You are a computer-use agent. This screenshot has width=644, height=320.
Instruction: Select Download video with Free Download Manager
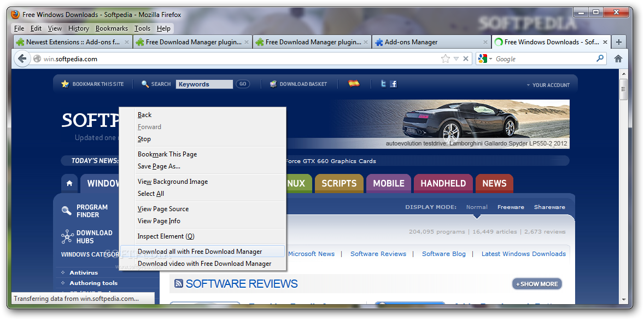pyautogui.click(x=202, y=264)
